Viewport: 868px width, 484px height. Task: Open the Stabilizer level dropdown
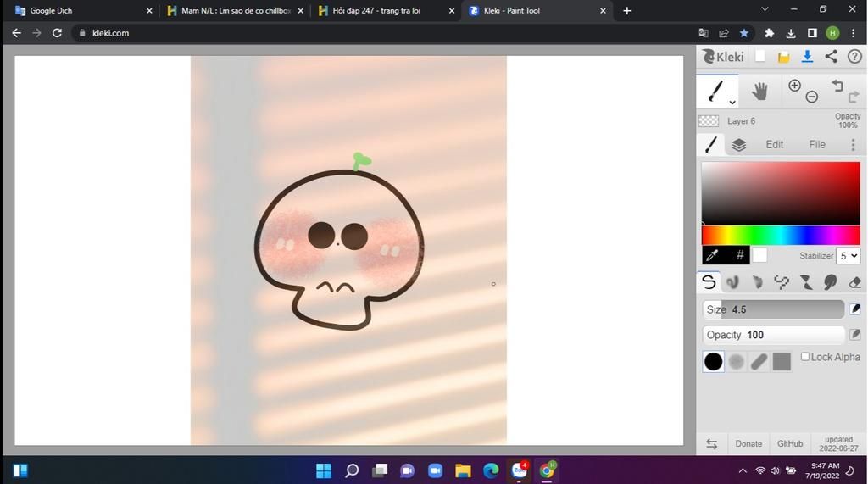[848, 256]
